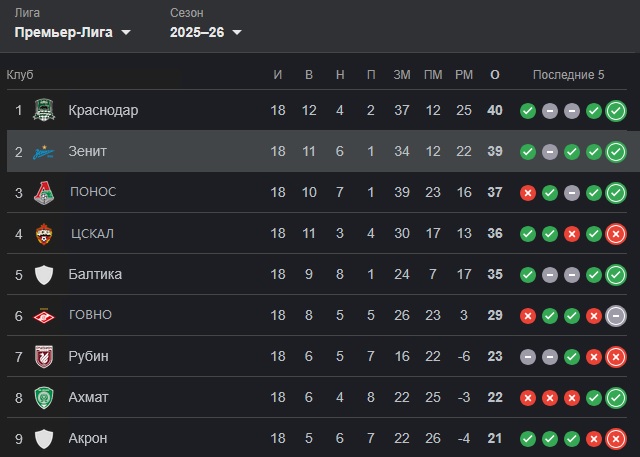Open the 2025–26 season dropdown
This screenshot has width=640, height=457.
click(x=206, y=32)
